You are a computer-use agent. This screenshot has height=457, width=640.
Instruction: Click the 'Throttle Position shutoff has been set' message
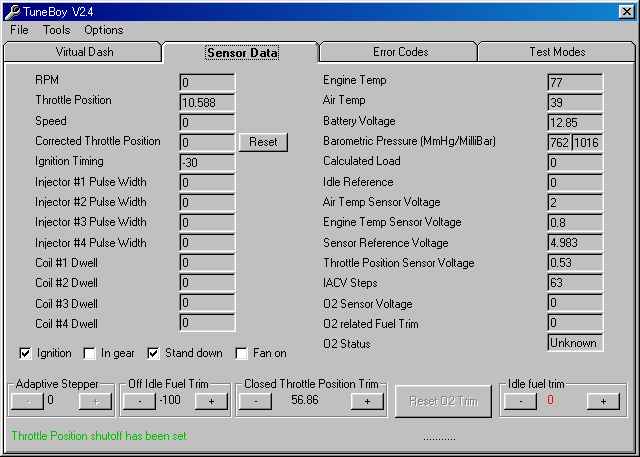(100, 436)
